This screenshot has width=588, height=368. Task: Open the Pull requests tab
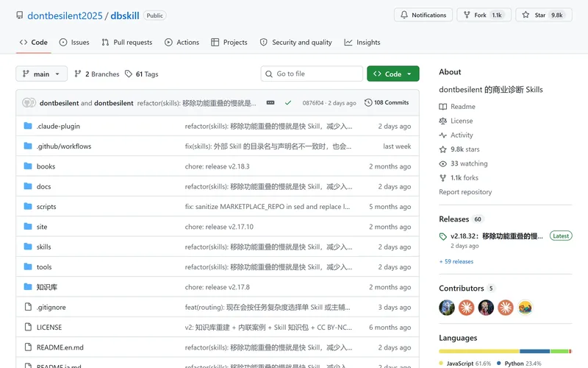pos(127,43)
